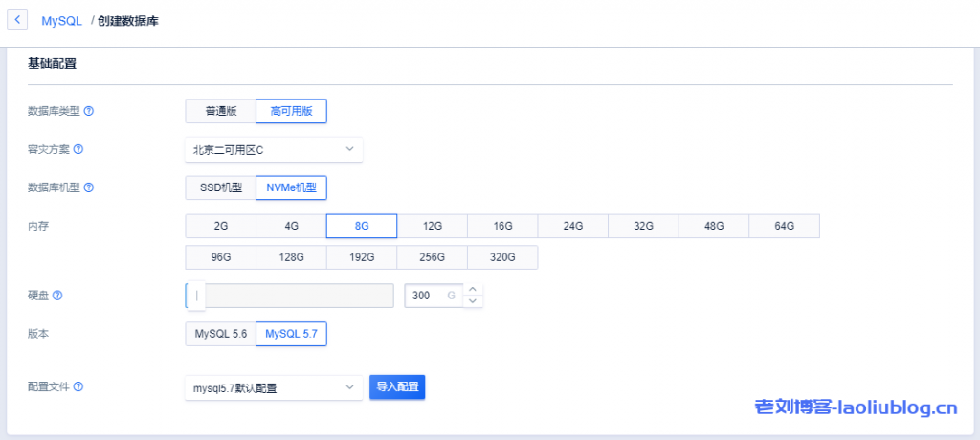The width and height of the screenshot is (980, 440).
Task: Click help icon next to 数据库机型
Action: click(89, 187)
